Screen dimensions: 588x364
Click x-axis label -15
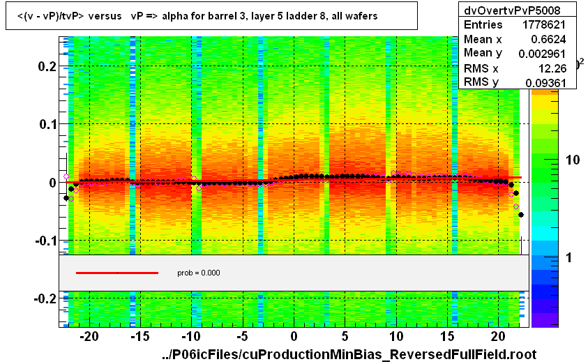(x=140, y=336)
